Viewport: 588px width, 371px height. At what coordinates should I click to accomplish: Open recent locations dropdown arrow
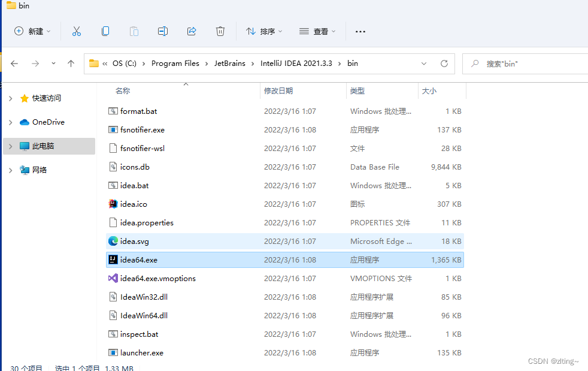tap(54, 64)
